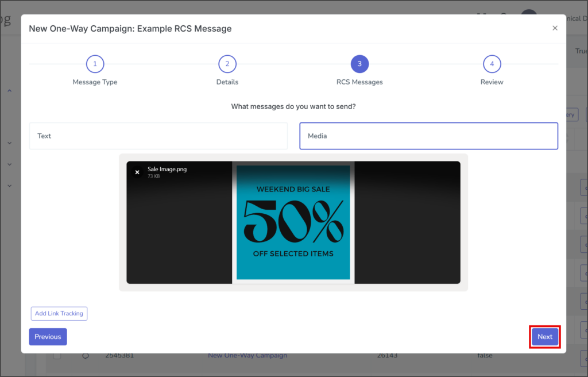Click the chat bubble icon in row 2545381

(x=86, y=356)
